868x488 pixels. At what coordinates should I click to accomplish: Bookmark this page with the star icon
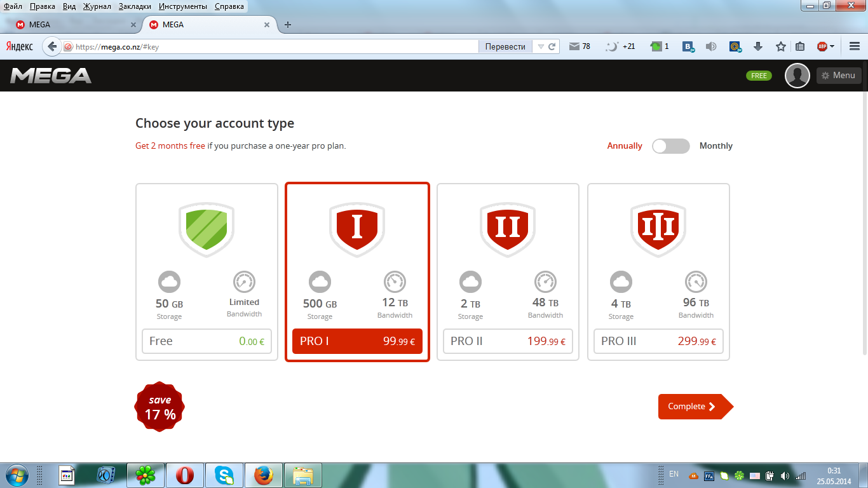(781, 46)
